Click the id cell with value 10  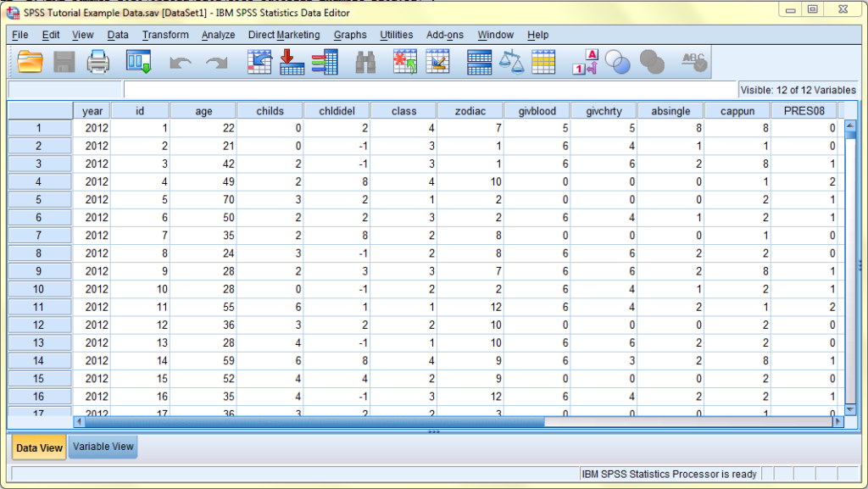pyautogui.click(x=140, y=289)
